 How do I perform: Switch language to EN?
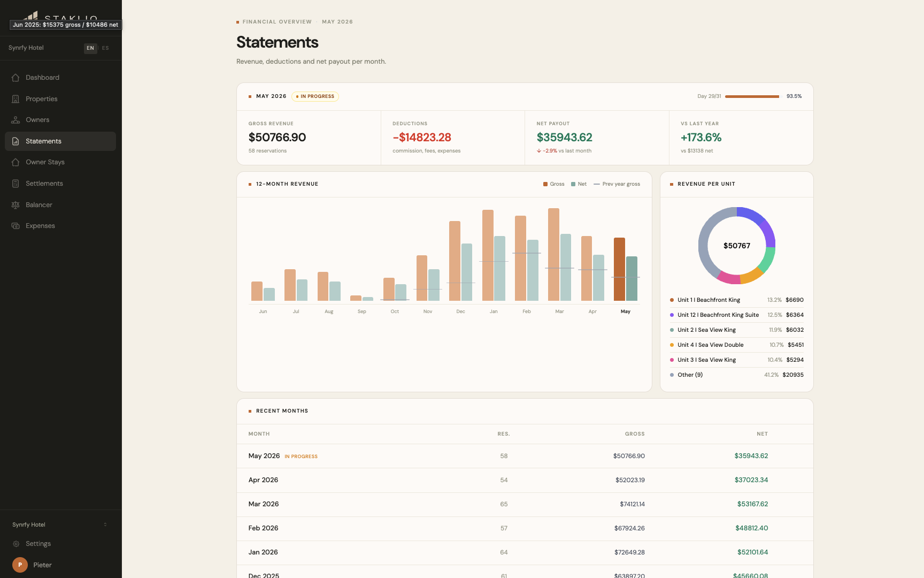(x=90, y=48)
